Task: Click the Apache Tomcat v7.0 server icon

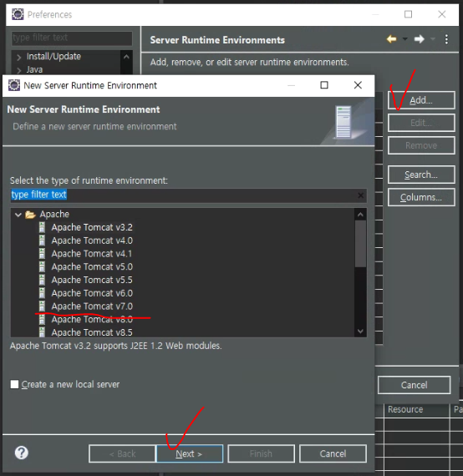Action: [x=42, y=306]
